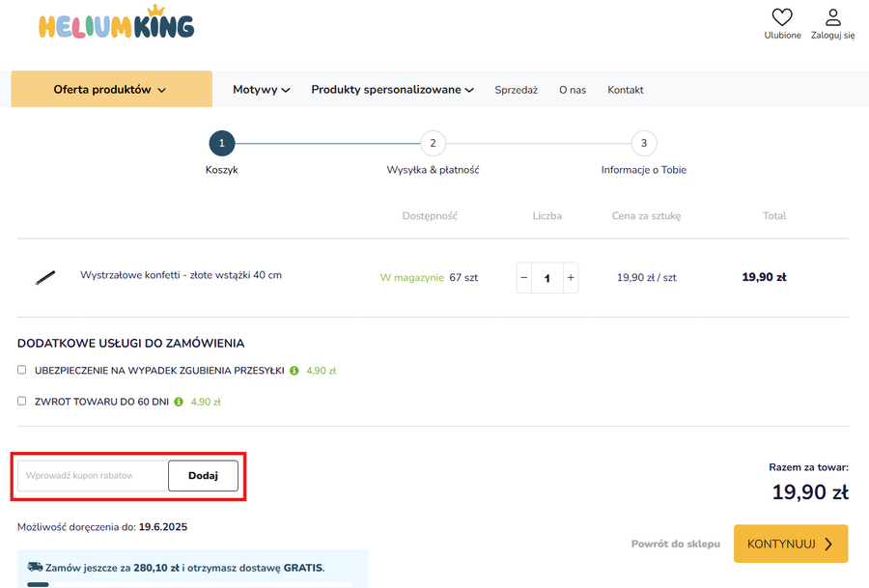Check the 60-day return option

22,401
